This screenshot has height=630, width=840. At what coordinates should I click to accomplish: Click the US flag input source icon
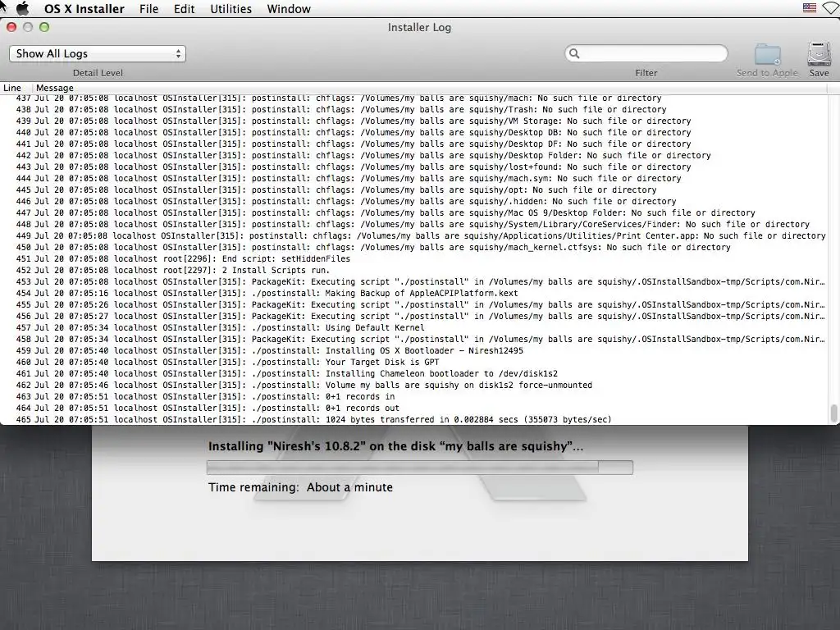810,8
